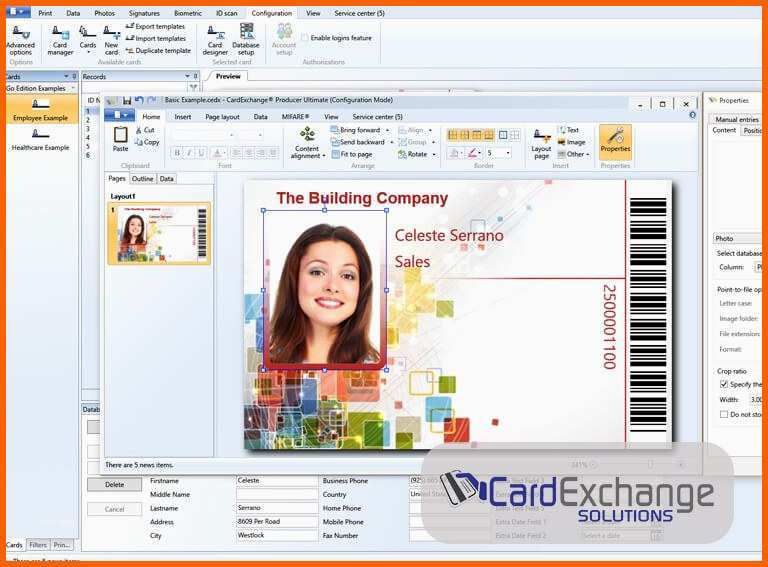Pick border line color
Screen dimensions: 768x567
[x=474, y=153]
